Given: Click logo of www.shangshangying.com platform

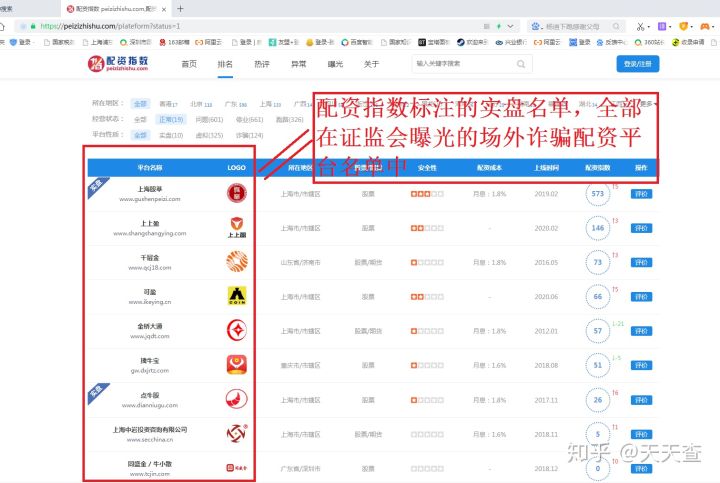Looking at the screenshot, I should tap(237, 227).
